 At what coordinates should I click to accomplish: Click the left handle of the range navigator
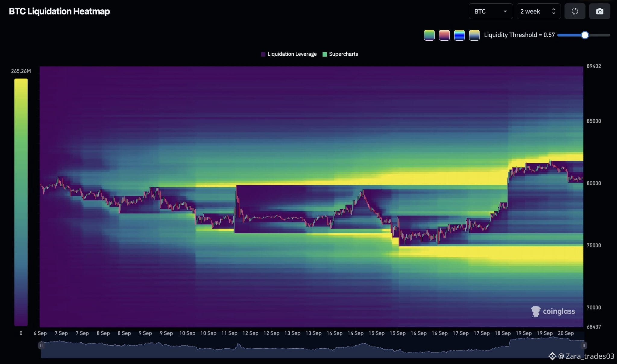[x=41, y=346]
